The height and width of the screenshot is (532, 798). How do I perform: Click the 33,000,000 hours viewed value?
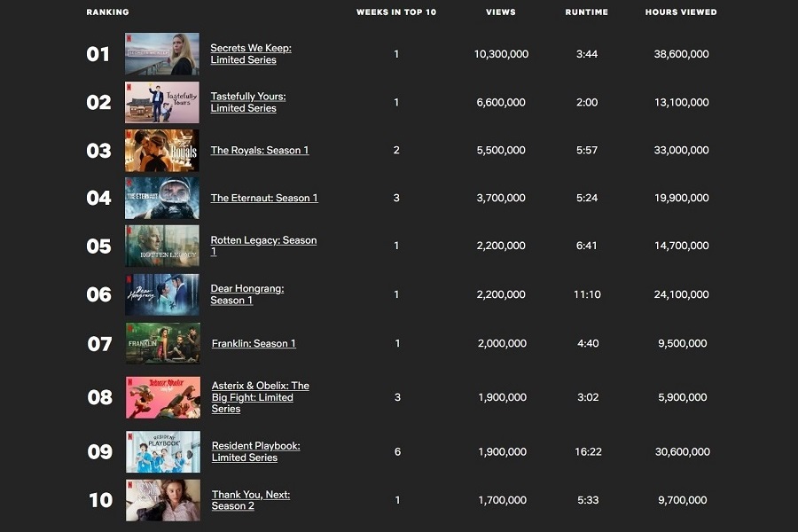[682, 150]
